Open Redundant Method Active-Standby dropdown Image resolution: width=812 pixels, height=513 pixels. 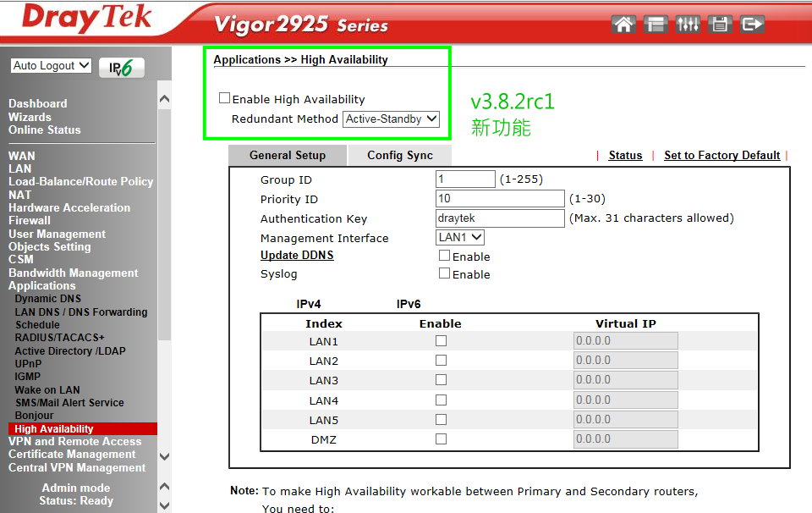click(x=392, y=119)
